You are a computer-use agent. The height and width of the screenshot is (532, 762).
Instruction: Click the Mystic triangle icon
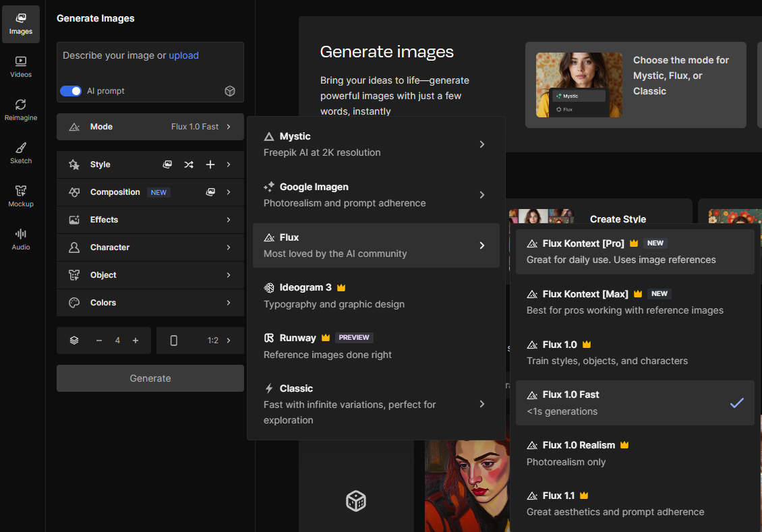[x=269, y=136]
